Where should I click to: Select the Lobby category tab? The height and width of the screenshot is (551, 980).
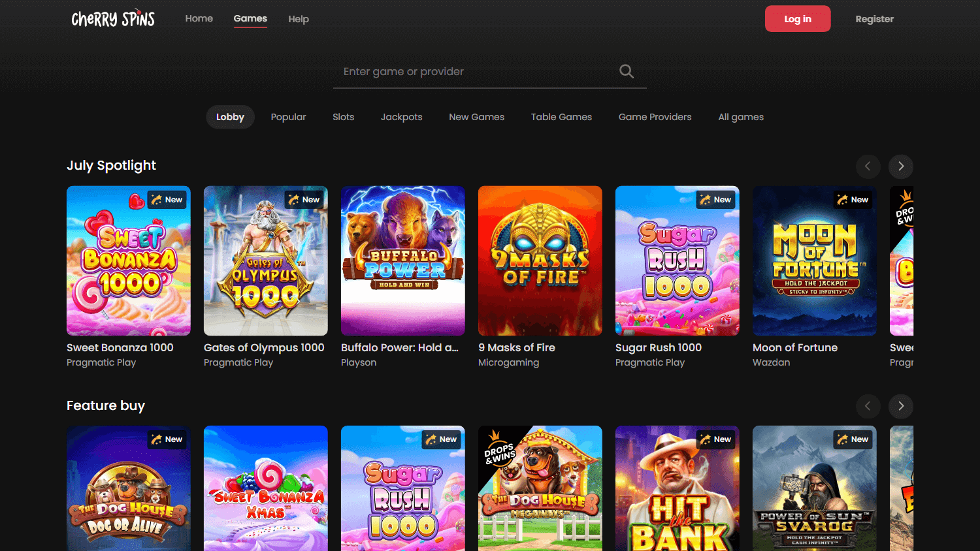point(231,118)
